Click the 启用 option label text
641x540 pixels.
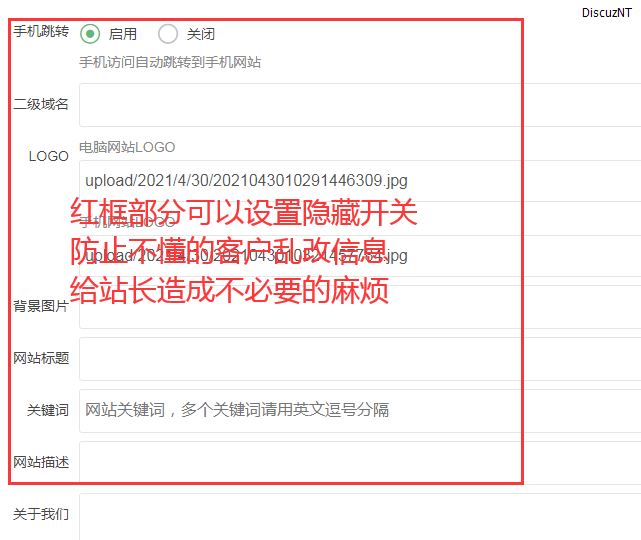coord(123,34)
